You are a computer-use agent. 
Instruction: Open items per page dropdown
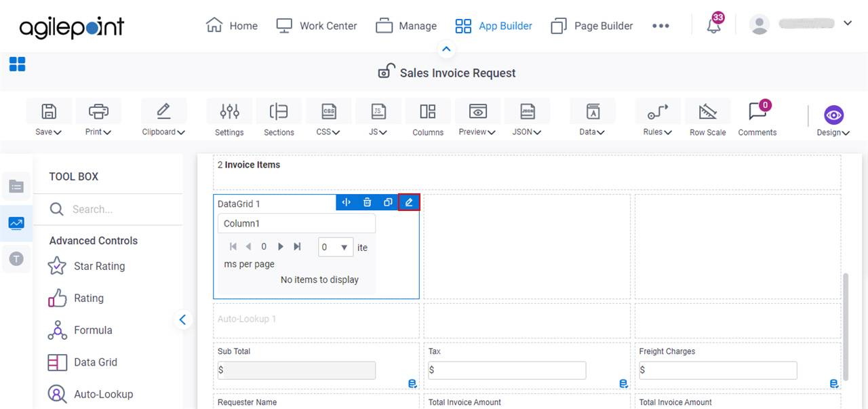click(x=336, y=247)
